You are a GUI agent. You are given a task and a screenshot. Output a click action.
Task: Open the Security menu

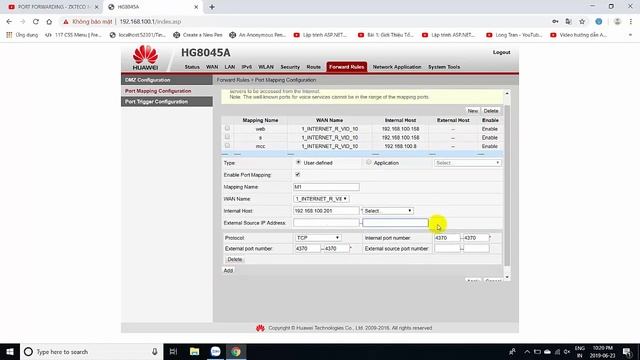[290, 67]
